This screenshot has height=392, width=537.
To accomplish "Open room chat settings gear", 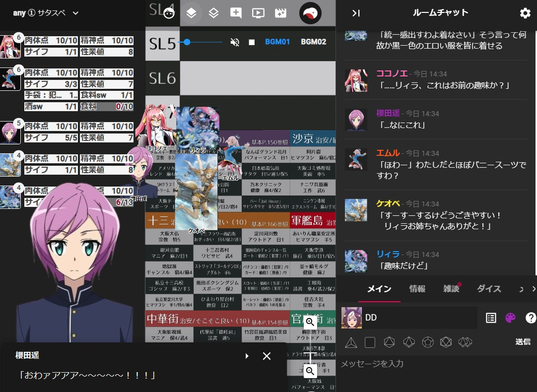I will point(525,13).
